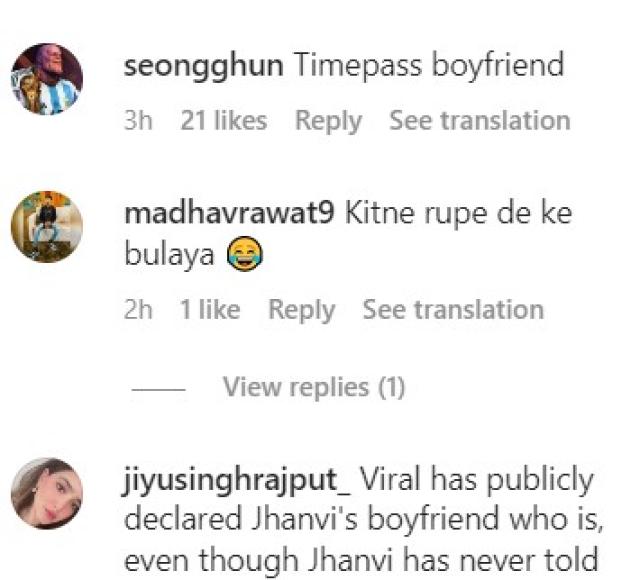Click the Timepass boyfriend comment text
This screenshot has width=640, height=580.
click(x=429, y=65)
